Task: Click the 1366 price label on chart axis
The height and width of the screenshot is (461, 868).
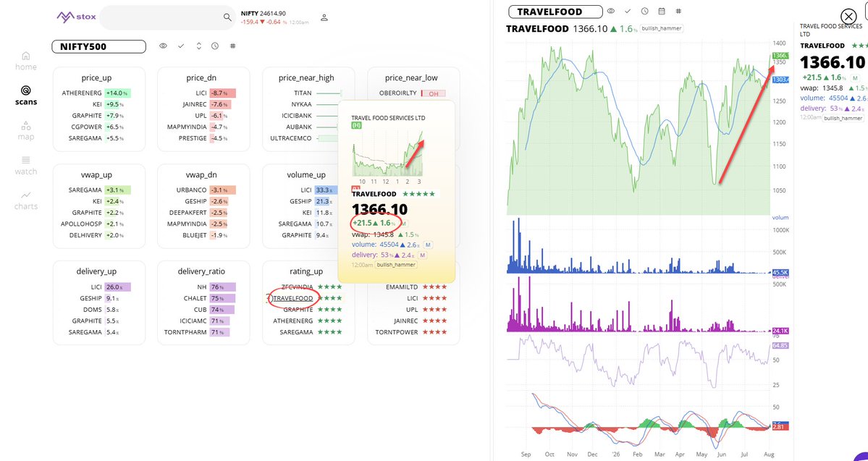Action: click(x=780, y=55)
